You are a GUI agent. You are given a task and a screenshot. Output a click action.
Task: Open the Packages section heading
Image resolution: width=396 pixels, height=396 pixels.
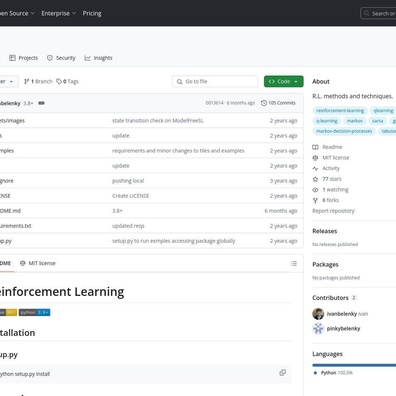pos(325,264)
